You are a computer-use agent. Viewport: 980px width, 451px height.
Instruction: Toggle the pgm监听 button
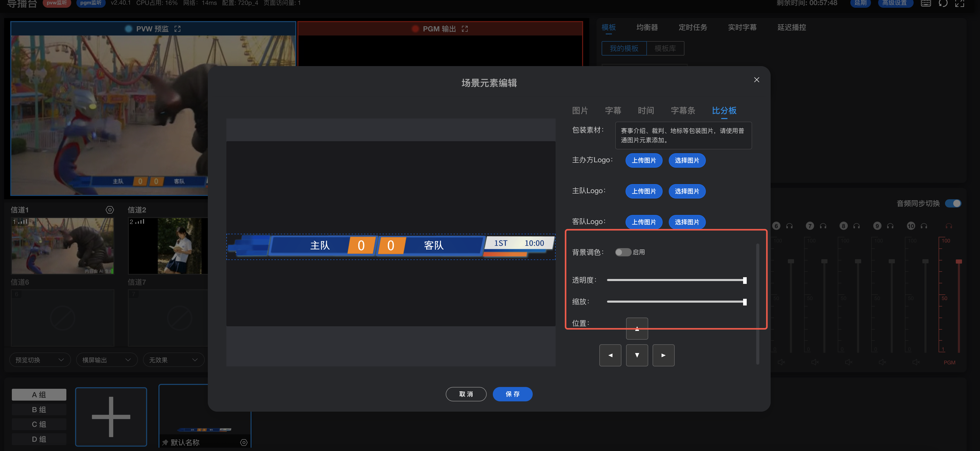[91, 3]
